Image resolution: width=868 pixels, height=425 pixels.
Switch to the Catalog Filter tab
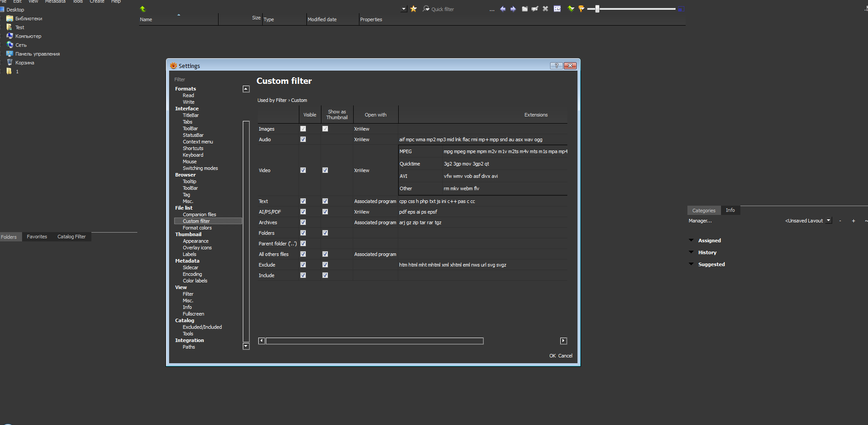72,237
